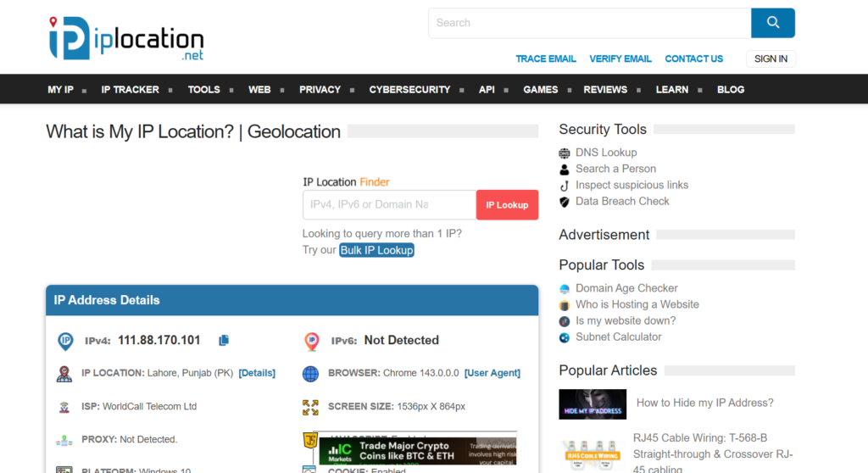Open the Hide My IP Address article thumbnail
Viewport: 868px width, 473px height.
tap(593, 403)
